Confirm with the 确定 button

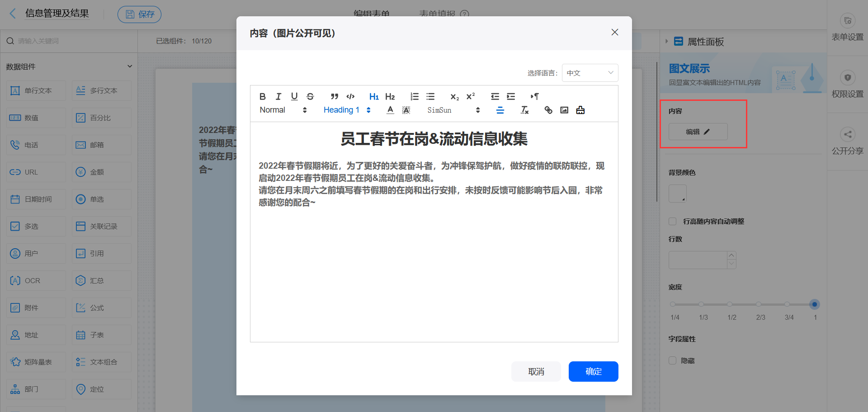[593, 371]
